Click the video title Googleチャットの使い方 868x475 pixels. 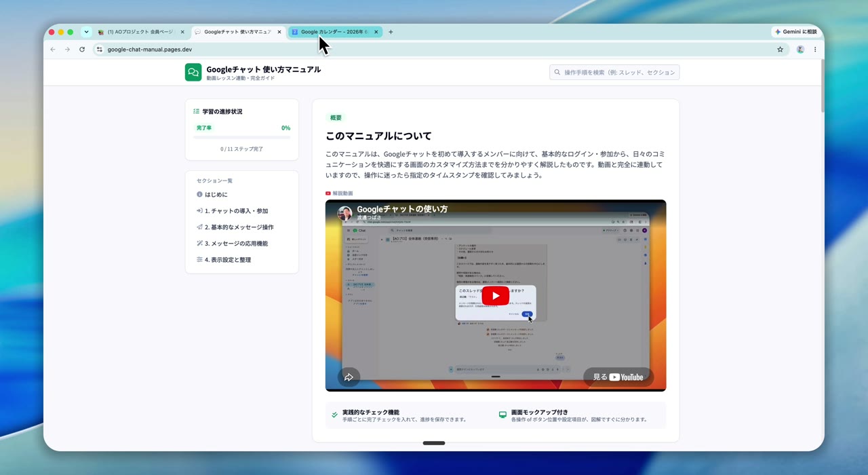[x=402, y=209]
